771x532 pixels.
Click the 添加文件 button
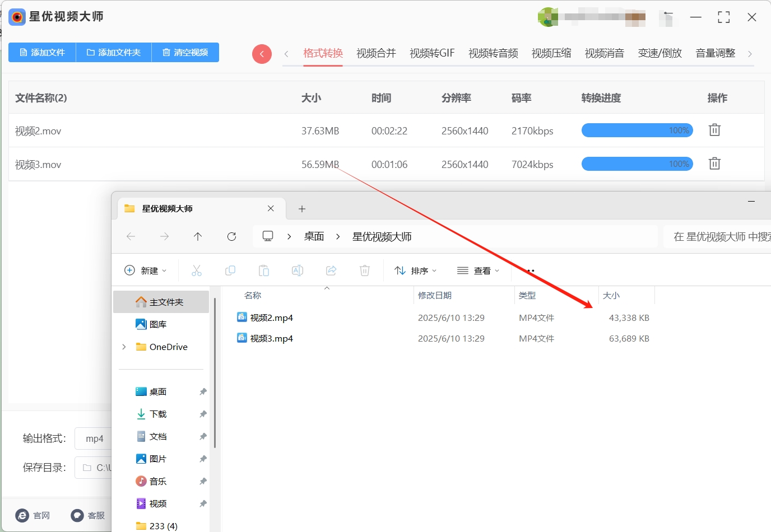(x=42, y=52)
